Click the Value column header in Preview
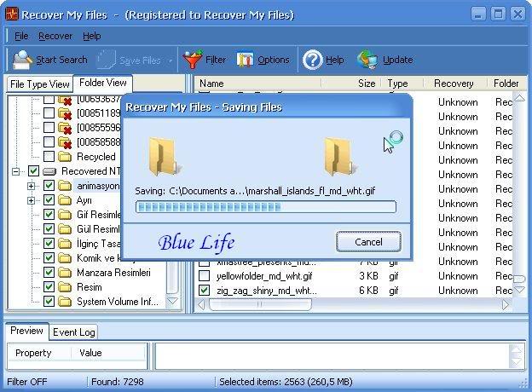 tap(108, 353)
